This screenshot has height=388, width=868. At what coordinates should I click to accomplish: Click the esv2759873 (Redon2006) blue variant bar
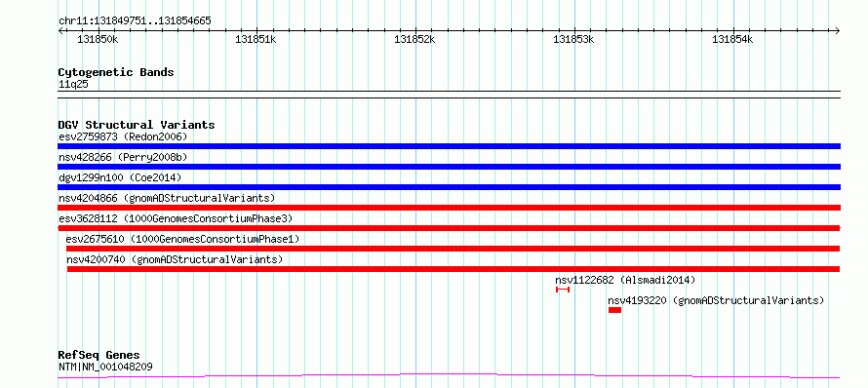pos(449,146)
